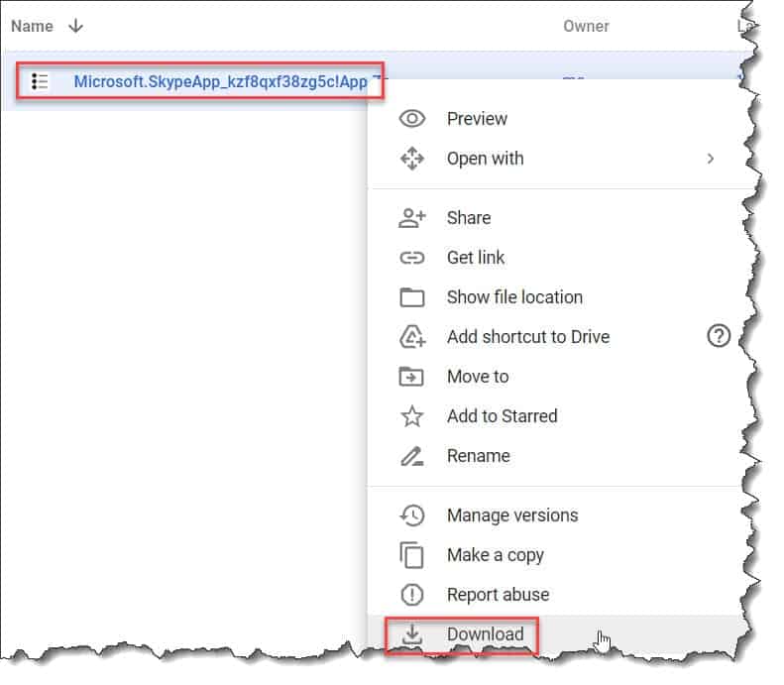784x685 pixels.
Task: Click the folder icon for Show file location
Action: (412, 297)
